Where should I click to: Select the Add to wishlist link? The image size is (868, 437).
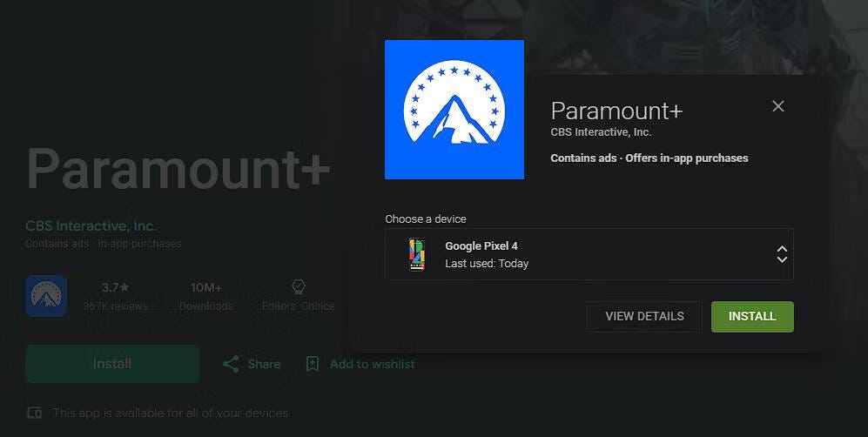(x=372, y=364)
